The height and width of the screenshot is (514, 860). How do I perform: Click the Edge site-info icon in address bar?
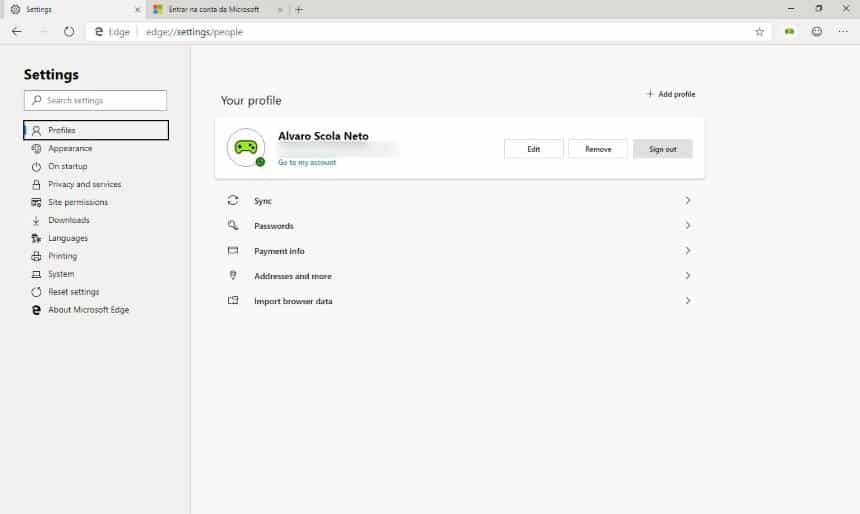[99, 32]
